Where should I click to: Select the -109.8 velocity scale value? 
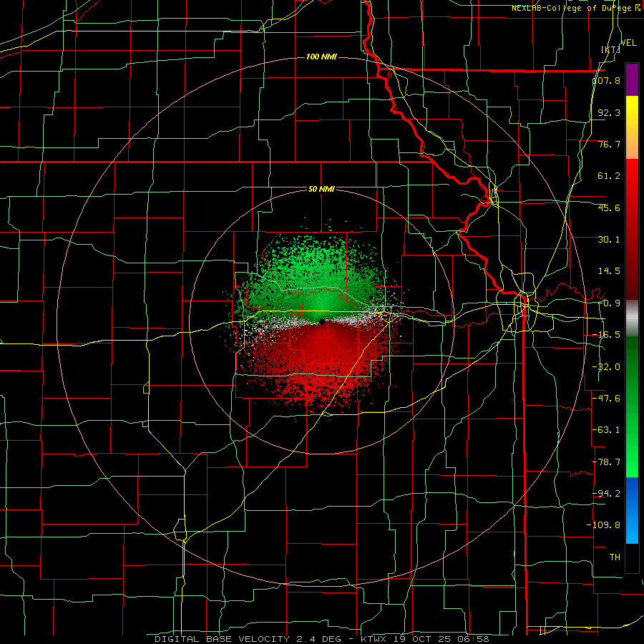tap(603, 525)
